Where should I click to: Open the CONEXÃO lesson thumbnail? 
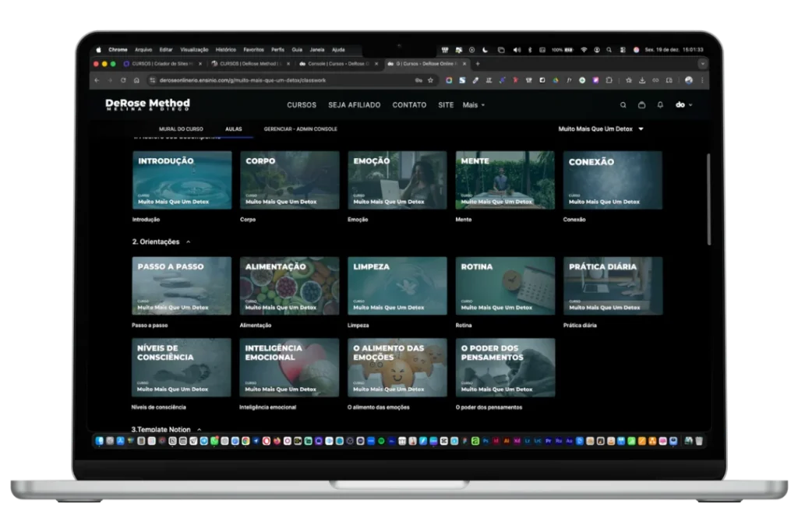[613, 180]
